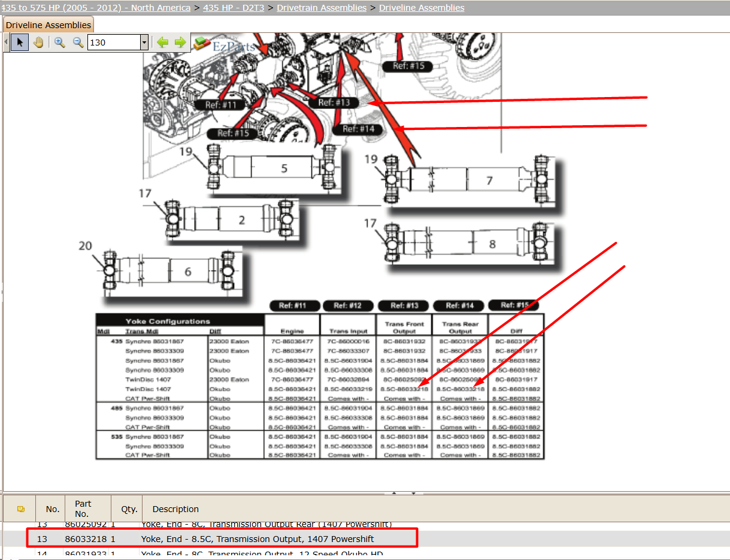
Task: Open the zoom level dropdown arrow
Action: pos(144,43)
